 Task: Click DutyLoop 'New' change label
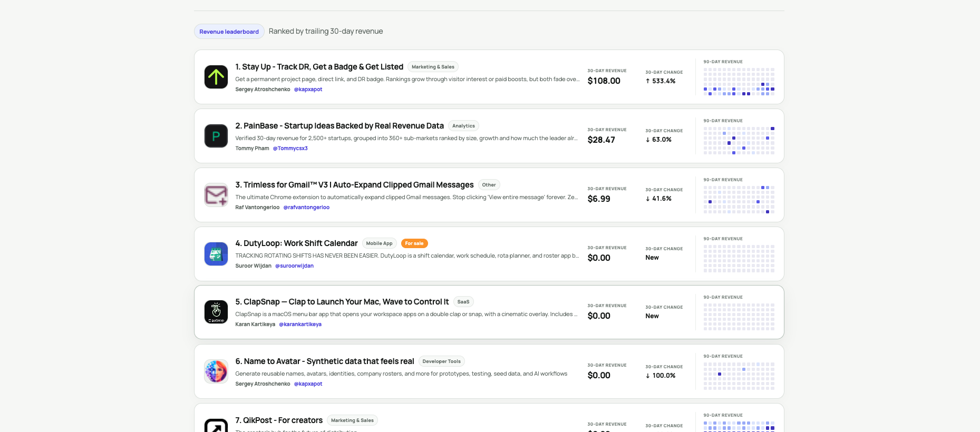point(652,258)
